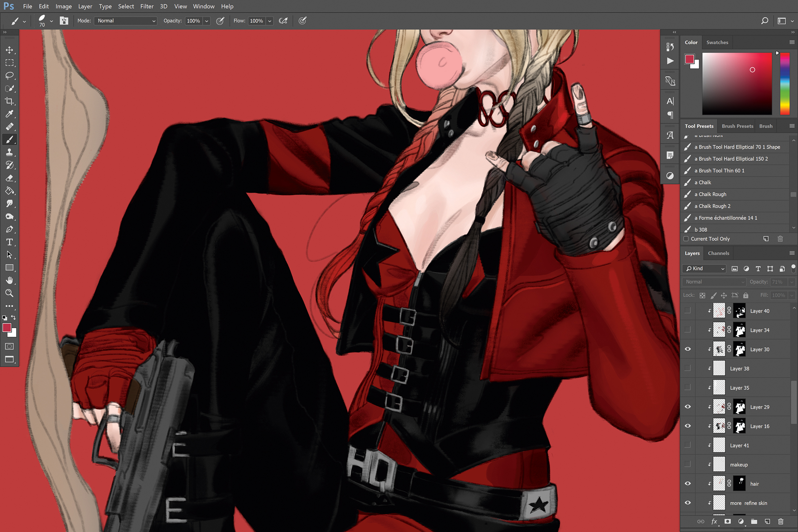Switch to the Brush Presets tab
The width and height of the screenshot is (798, 532).
click(x=737, y=126)
